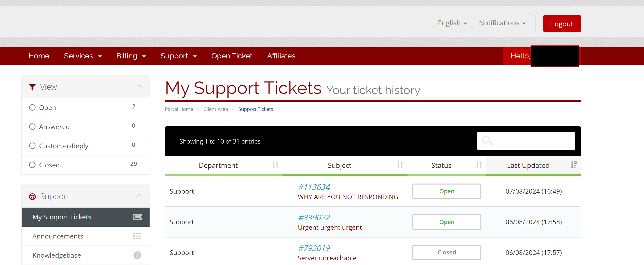This screenshot has height=265, width=644.
Task: Open Announcements from the sidebar
Action: pyautogui.click(x=85, y=236)
